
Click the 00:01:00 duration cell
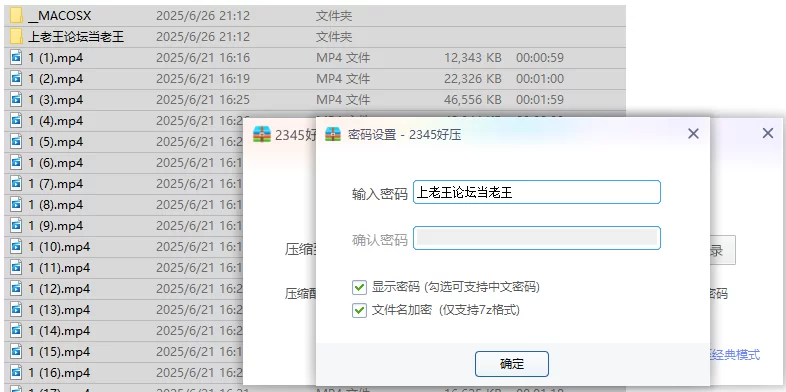[540, 79]
